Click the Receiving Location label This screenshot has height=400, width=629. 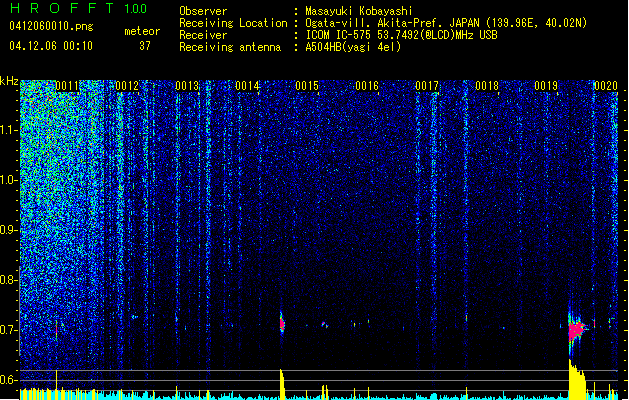233,23
